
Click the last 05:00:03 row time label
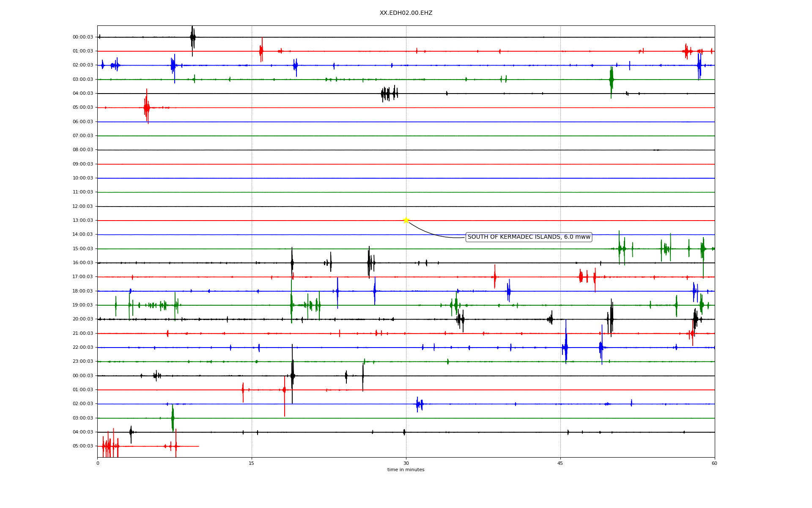(x=83, y=446)
